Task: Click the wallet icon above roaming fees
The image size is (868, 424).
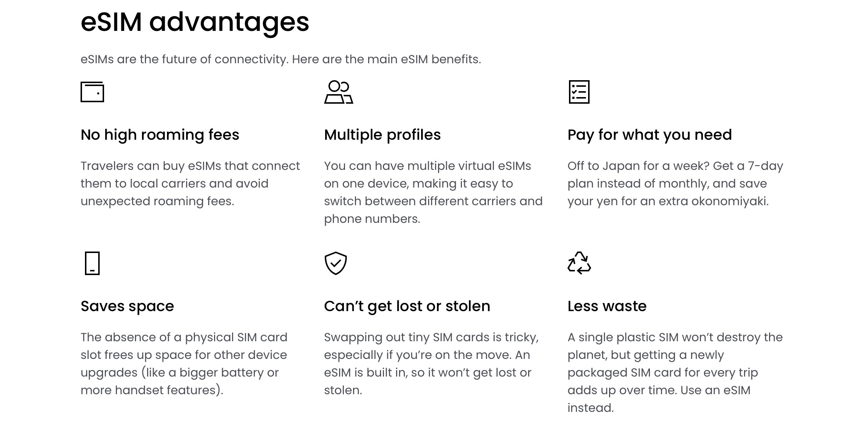Action: click(x=92, y=92)
